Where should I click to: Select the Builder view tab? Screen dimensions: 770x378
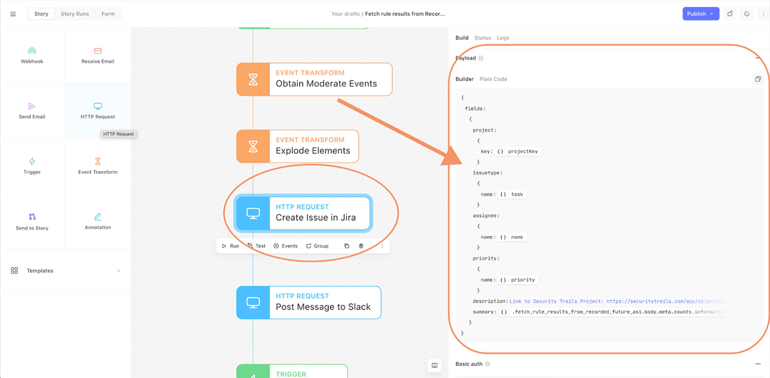pyautogui.click(x=465, y=79)
